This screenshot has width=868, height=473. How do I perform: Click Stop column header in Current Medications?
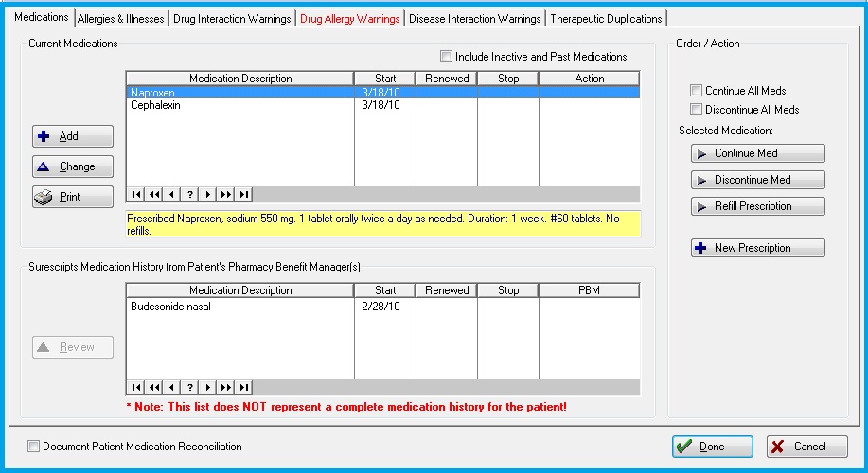508,78
